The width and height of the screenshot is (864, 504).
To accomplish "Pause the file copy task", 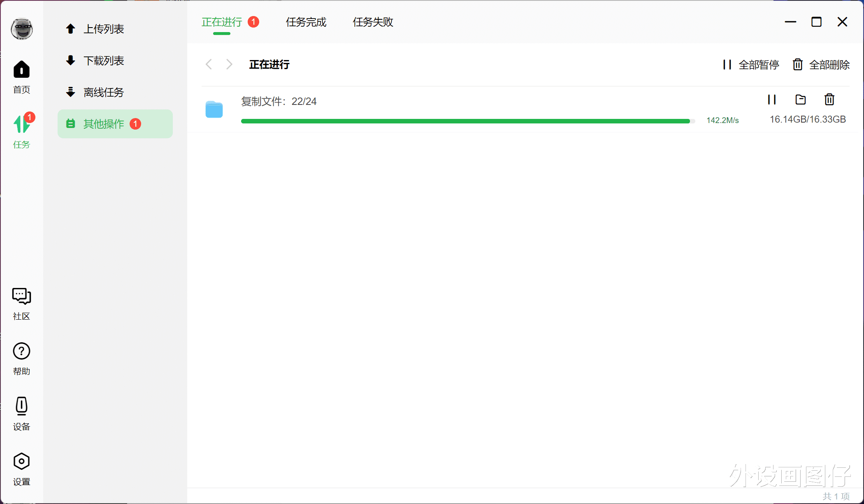I will click(x=772, y=100).
